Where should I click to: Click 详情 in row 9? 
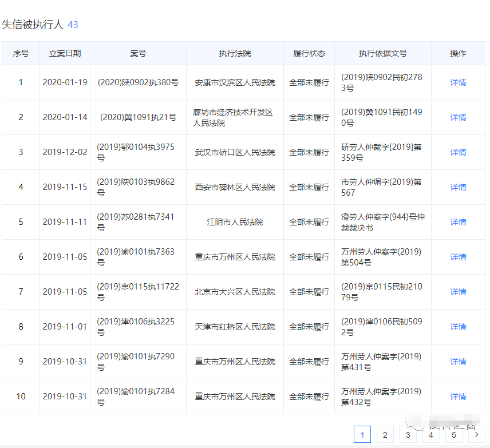point(458,362)
